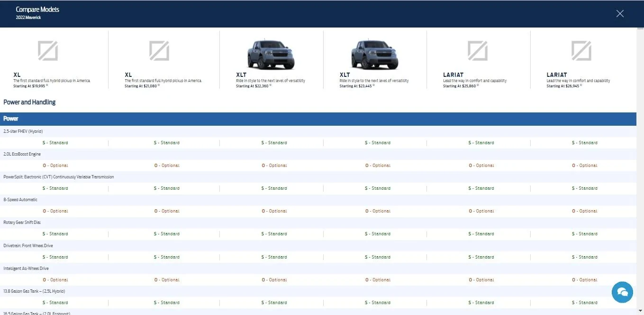Click Intelligent All-Wheel Drive Optional cell, $19,995 column
Viewport: 644px width, 315px height.
(x=55, y=280)
